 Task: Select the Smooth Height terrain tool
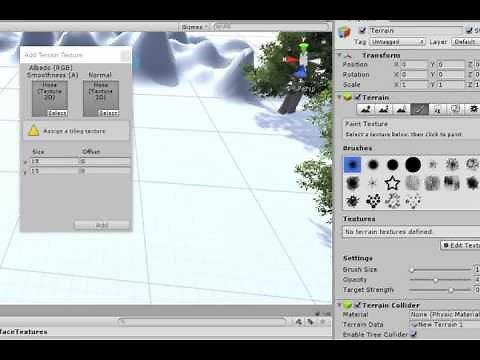[x=402, y=109]
